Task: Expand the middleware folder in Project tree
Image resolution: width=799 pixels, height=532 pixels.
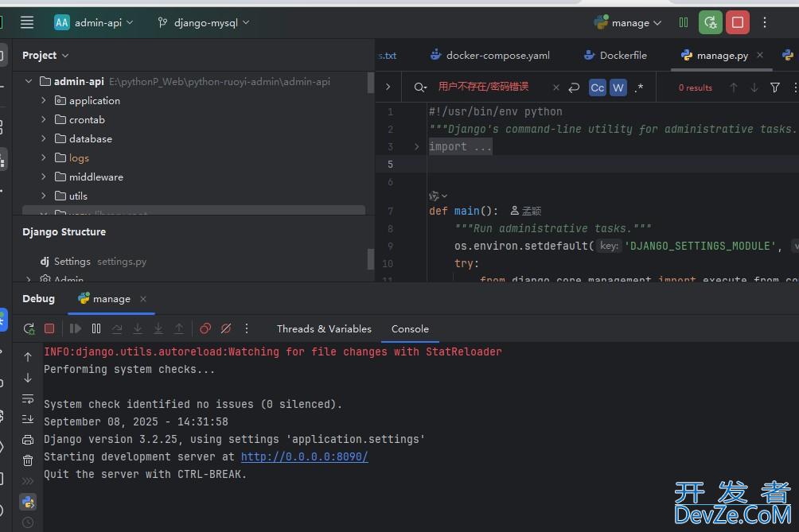Action: pos(44,177)
